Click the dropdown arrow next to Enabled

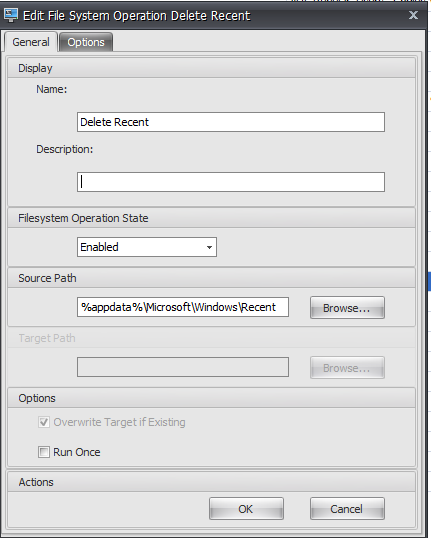(x=209, y=247)
